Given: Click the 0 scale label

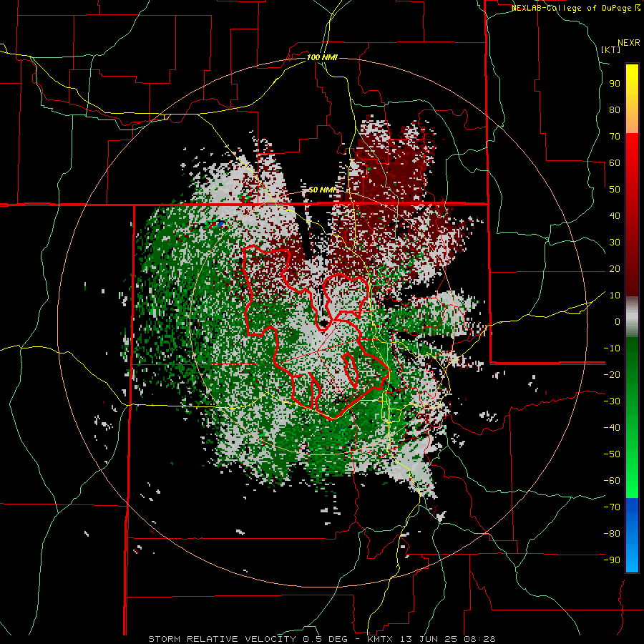Looking at the screenshot, I should point(618,321).
